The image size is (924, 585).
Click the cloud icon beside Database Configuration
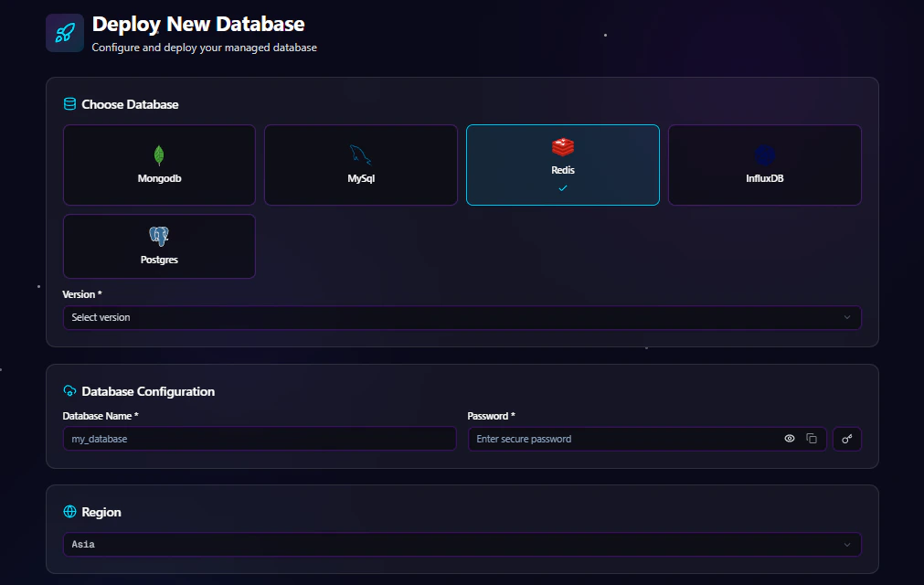(x=69, y=391)
